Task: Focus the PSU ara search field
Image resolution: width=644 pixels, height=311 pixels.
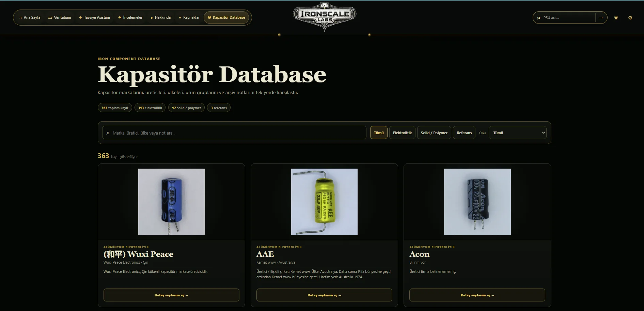Action: point(568,18)
